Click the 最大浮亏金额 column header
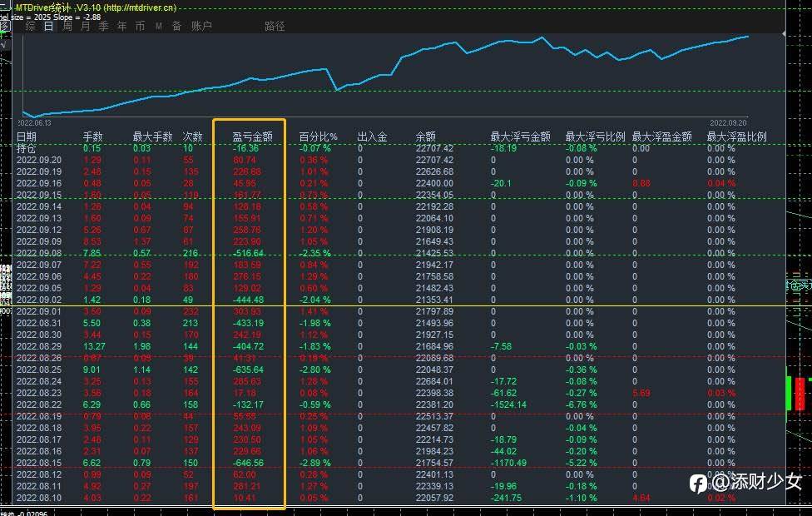 click(520, 136)
